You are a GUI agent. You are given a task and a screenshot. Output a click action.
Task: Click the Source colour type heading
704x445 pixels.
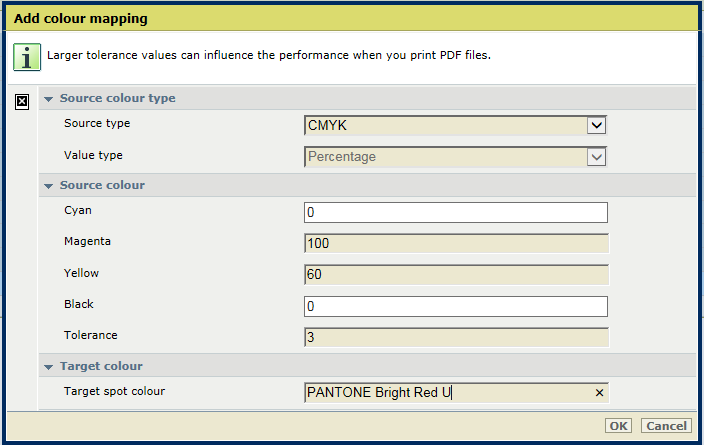[x=118, y=98]
